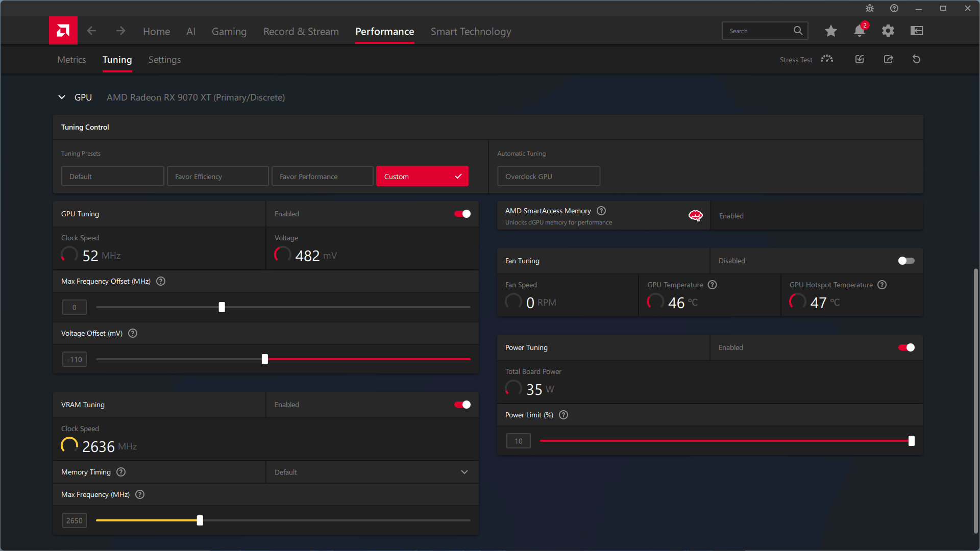The width and height of the screenshot is (980, 551).
Task: Click the Max Frequency Offset value field
Action: pyautogui.click(x=75, y=307)
